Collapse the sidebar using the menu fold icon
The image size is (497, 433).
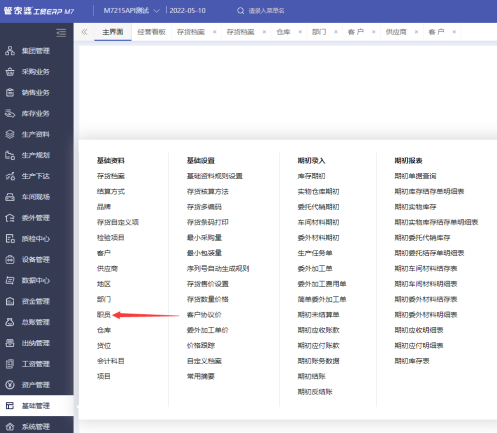click(x=61, y=33)
